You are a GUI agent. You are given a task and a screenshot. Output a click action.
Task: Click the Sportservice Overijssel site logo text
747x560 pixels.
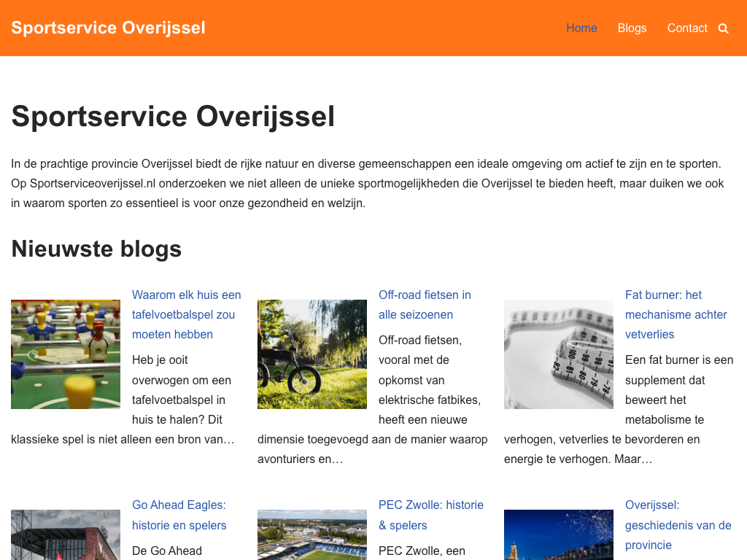tap(108, 28)
